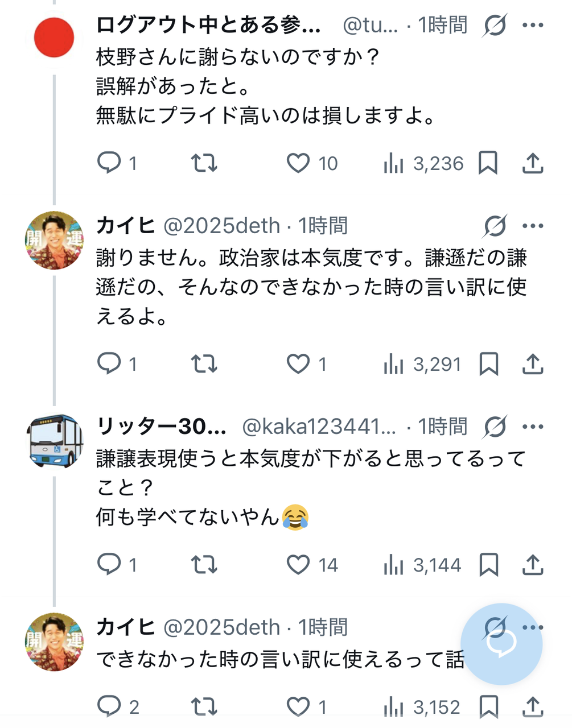Screen dimensions: 572x728
Task: Bookmark the 無駄にプライド高い post
Action: point(488,163)
